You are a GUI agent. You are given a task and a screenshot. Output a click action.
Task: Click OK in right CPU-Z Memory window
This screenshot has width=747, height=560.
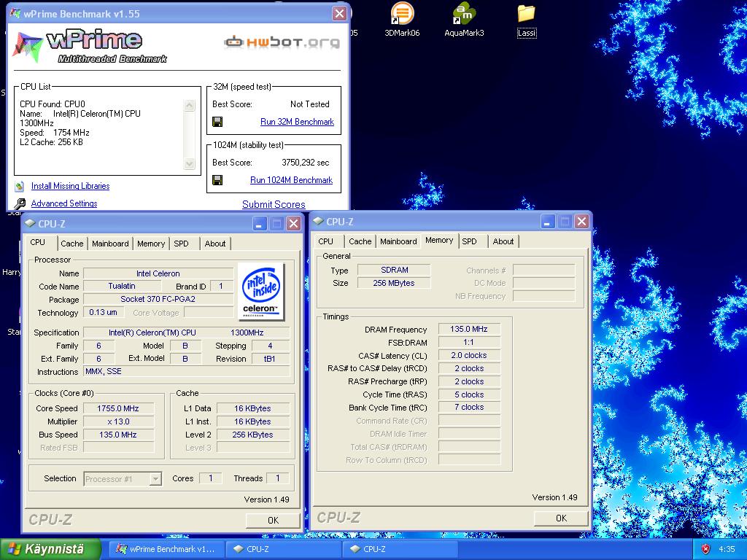tap(561, 518)
